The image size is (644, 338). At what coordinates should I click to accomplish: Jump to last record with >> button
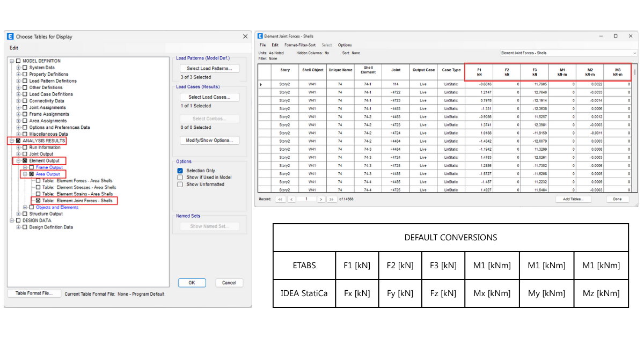tap(332, 199)
